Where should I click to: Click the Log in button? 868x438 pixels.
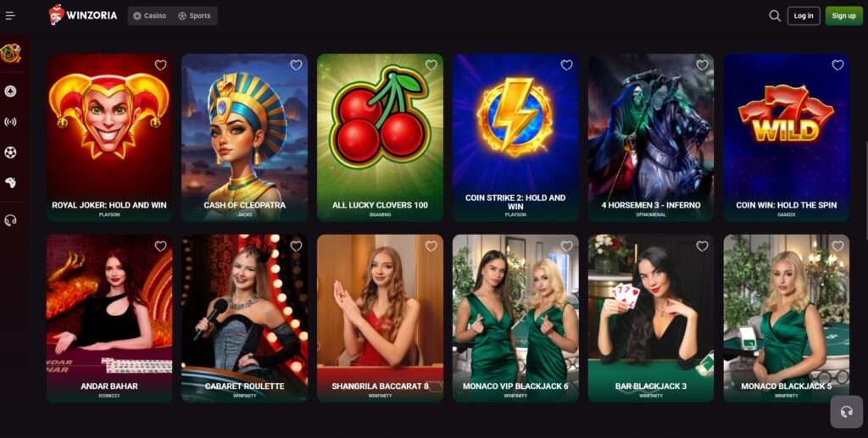pyautogui.click(x=804, y=16)
